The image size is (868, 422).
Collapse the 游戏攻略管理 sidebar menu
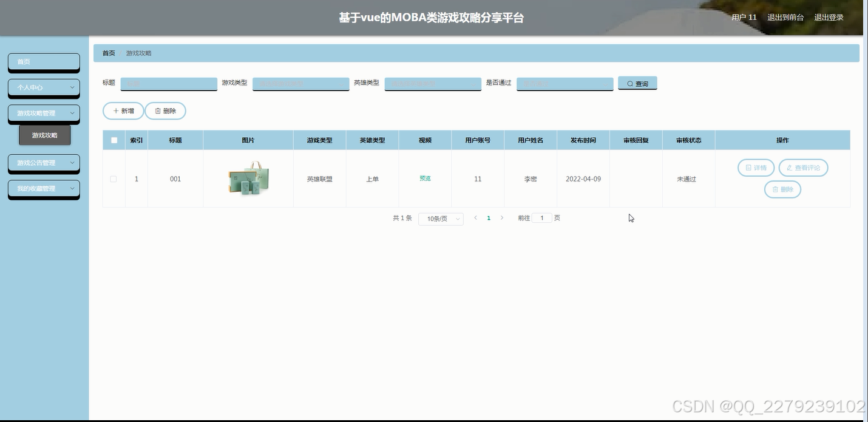[x=44, y=113]
